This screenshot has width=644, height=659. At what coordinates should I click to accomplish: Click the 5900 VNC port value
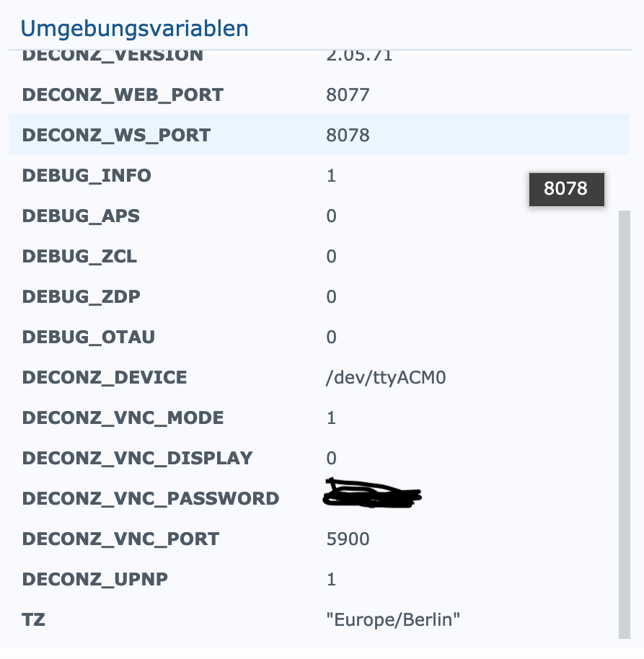point(348,539)
